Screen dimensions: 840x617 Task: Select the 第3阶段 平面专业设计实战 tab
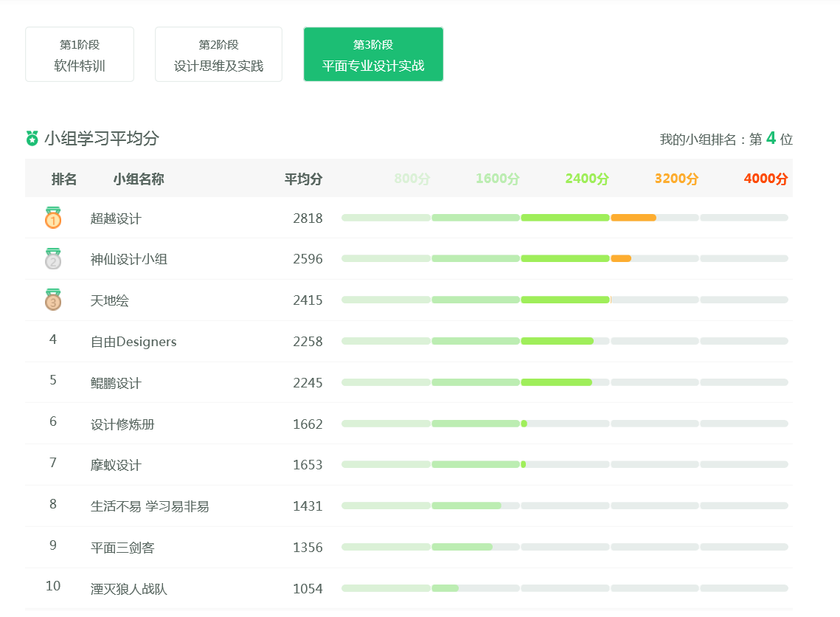click(x=373, y=55)
